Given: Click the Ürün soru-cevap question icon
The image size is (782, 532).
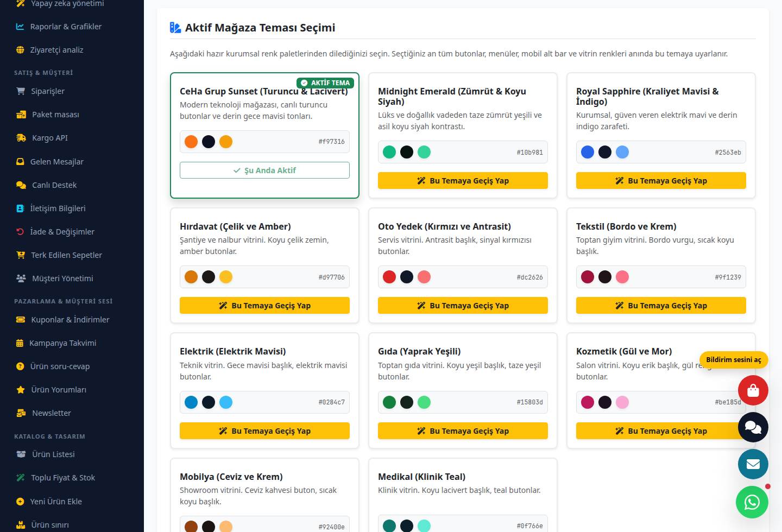Looking at the screenshot, I should 20,366.
